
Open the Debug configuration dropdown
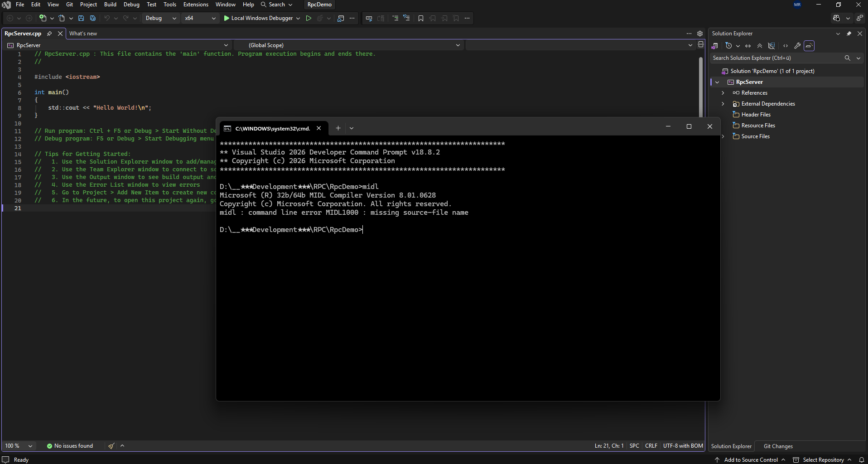[161, 18]
